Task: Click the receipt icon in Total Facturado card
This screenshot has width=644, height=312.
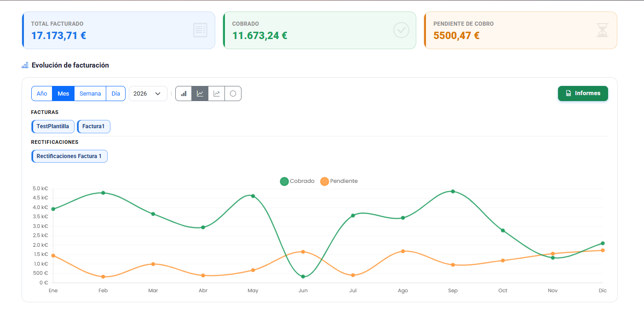Action: pos(200,30)
